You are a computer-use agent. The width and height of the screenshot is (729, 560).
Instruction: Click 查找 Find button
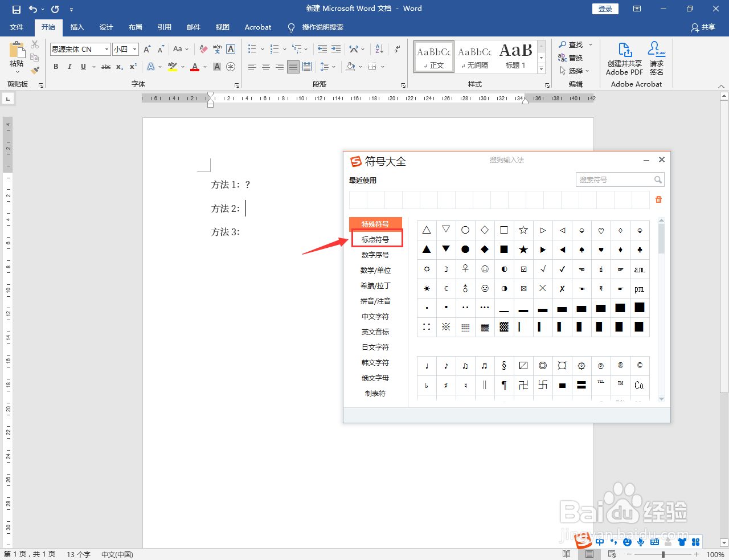coord(571,44)
